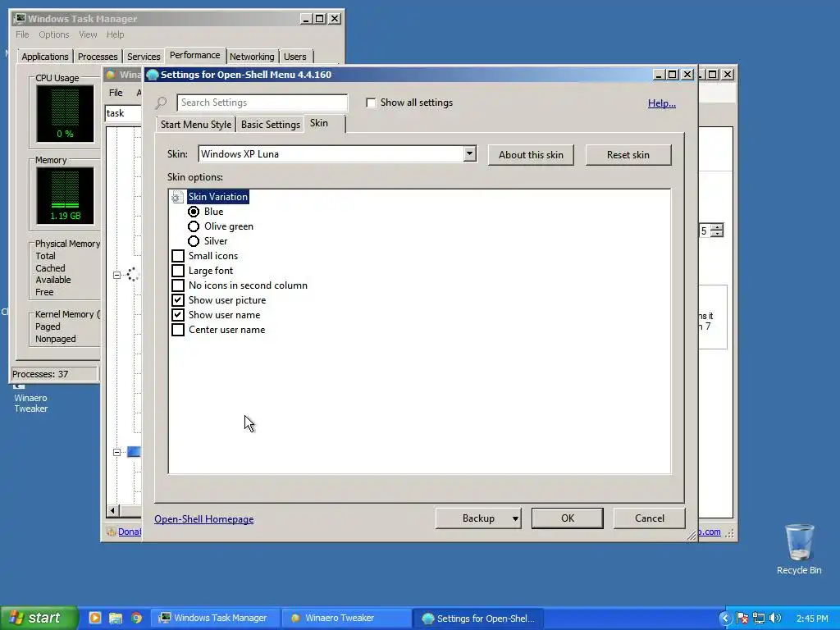Click the Cancel button
Viewport: 840px width, 630px height.
(x=650, y=518)
